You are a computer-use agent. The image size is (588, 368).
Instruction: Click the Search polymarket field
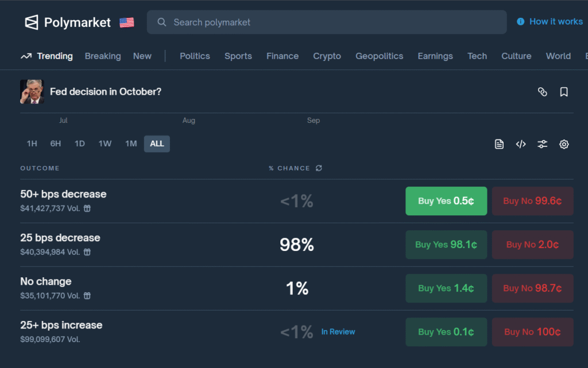click(327, 22)
